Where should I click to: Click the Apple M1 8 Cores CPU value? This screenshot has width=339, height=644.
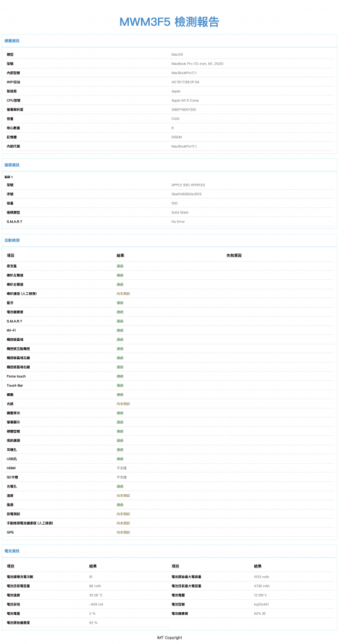click(185, 100)
